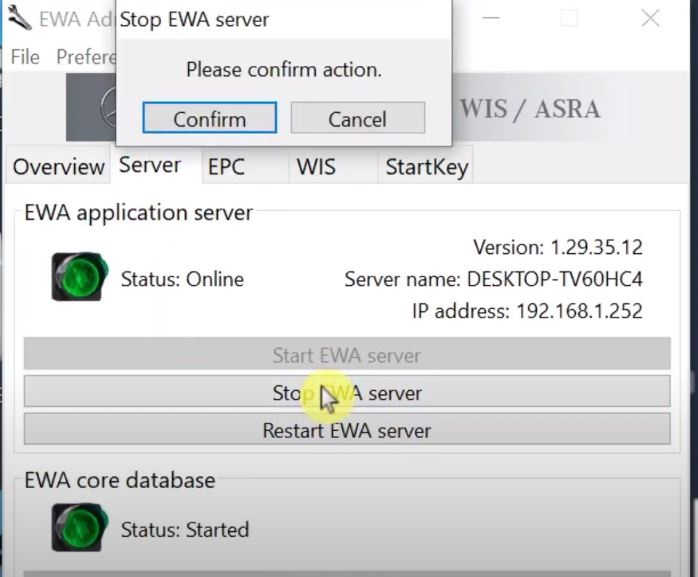Image resolution: width=698 pixels, height=577 pixels.
Task: Click 'Server name: DESKTOP-TV60HC4' text
Action: click(x=493, y=279)
